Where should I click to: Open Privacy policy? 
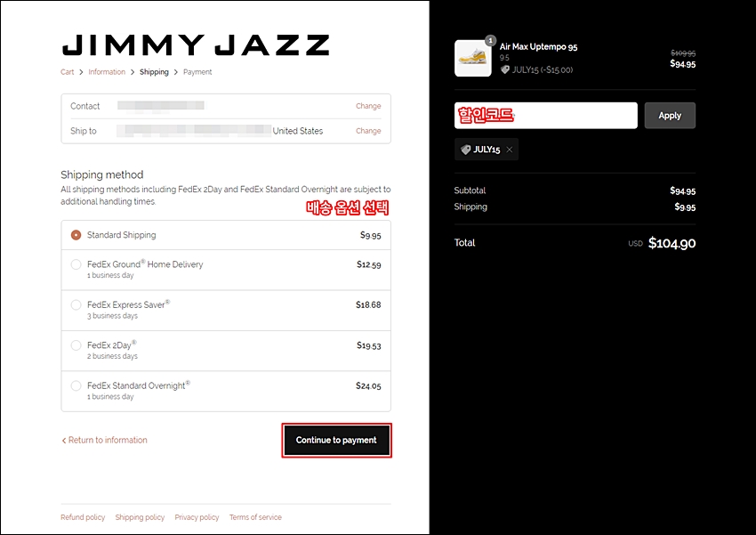coord(197,517)
